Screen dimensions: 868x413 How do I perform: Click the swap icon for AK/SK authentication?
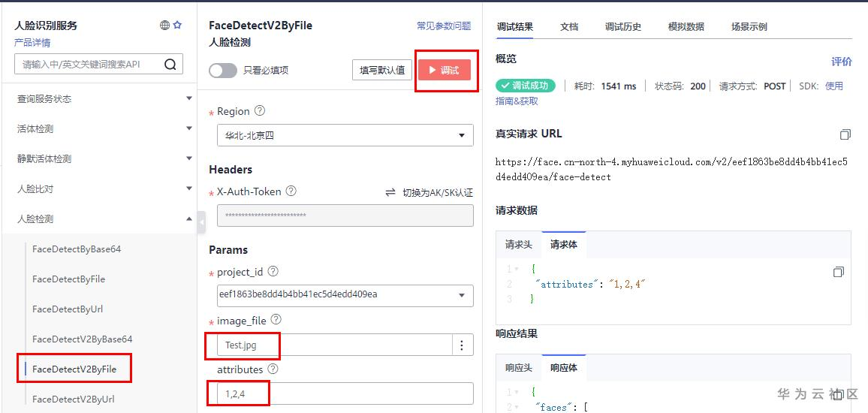(390, 193)
